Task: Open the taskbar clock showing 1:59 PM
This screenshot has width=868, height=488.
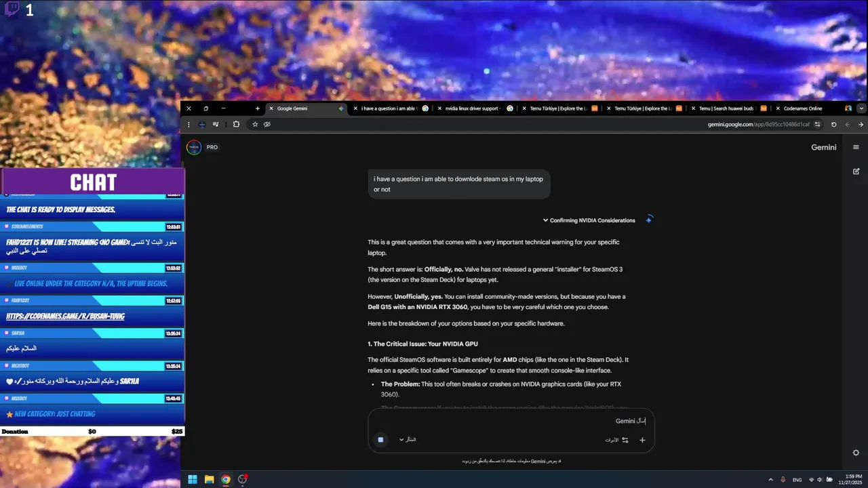Action: coord(850,479)
